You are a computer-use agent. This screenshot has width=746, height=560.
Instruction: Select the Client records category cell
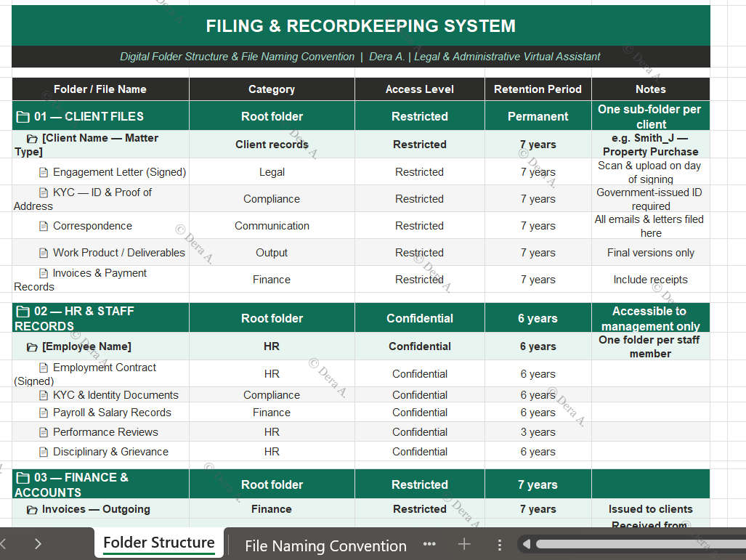point(272,145)
